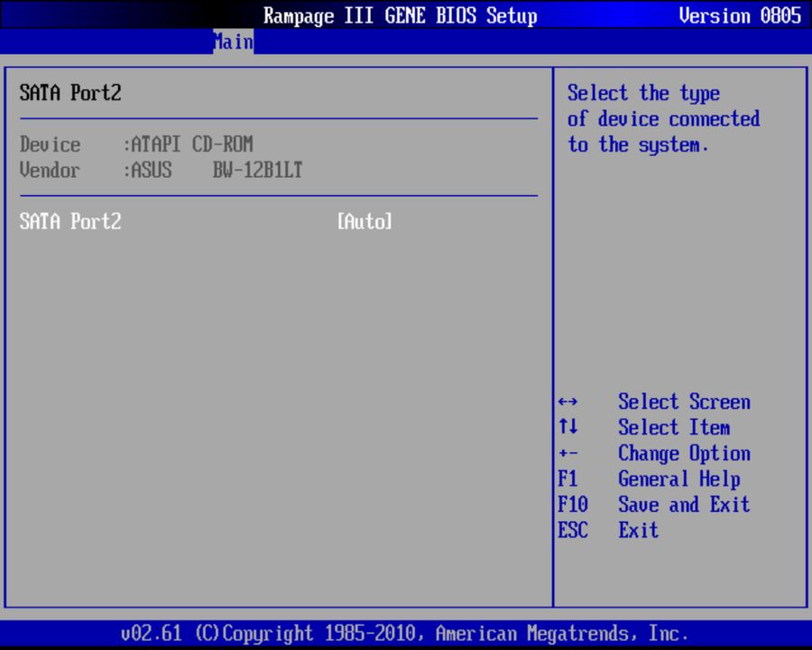Click the ESC Exit entry

608,530
